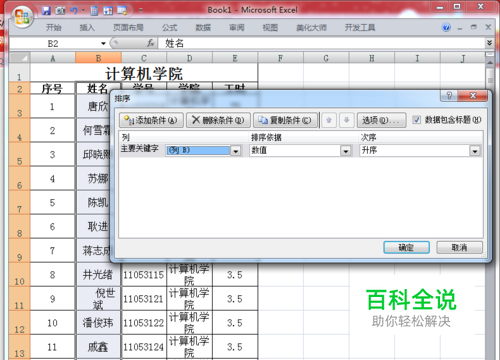Select column A header
The image size is (500, 360).
[53, 58]
